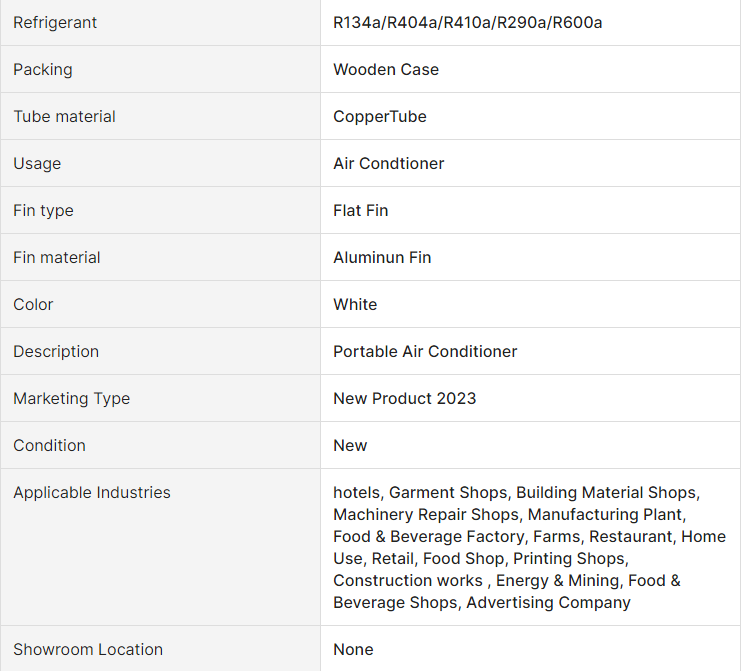Click the Showroom Location value None
The image size is (742, 671).
(x=353, y=649)
